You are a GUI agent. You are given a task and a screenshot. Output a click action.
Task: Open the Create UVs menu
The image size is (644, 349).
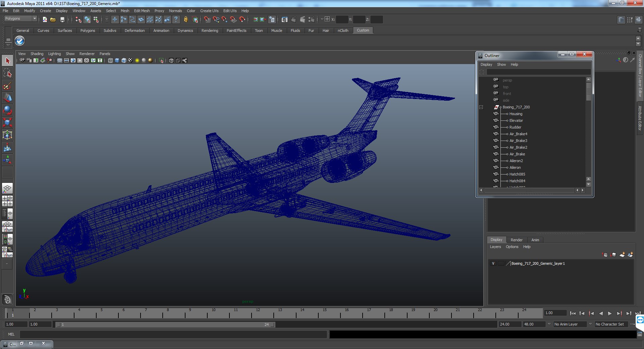pyautogui.click(x=209, y=11)
